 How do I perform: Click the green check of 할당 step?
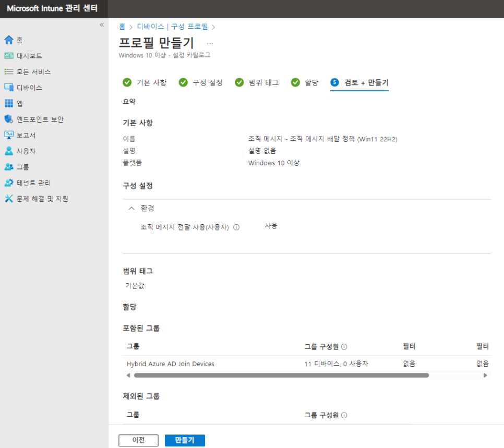point(295,82)
